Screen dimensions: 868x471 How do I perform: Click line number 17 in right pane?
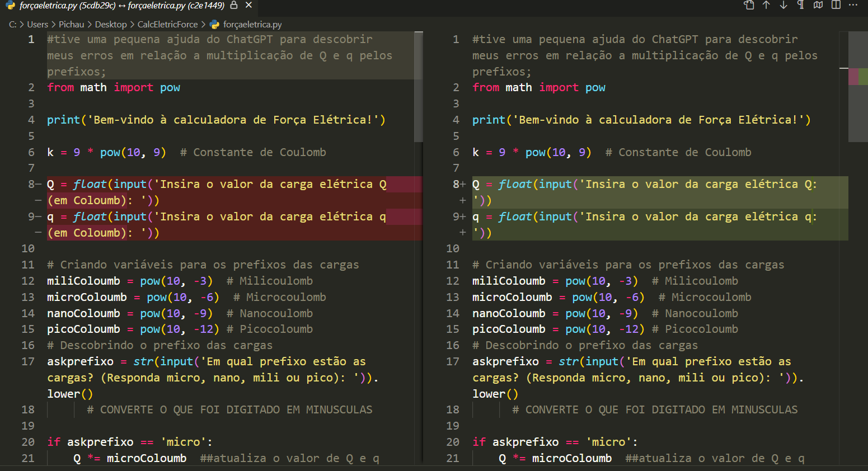pyautogui.click(x=453, y=361)
